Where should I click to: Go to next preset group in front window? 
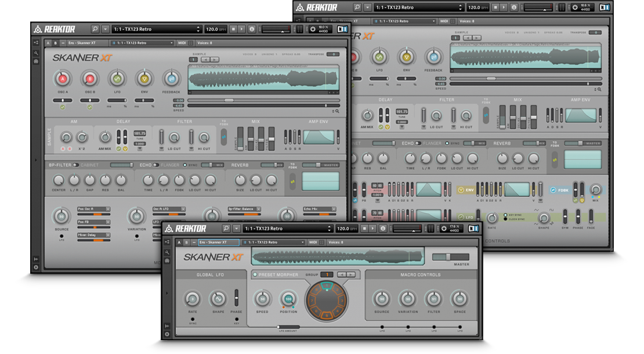click(x=351, y=274)
